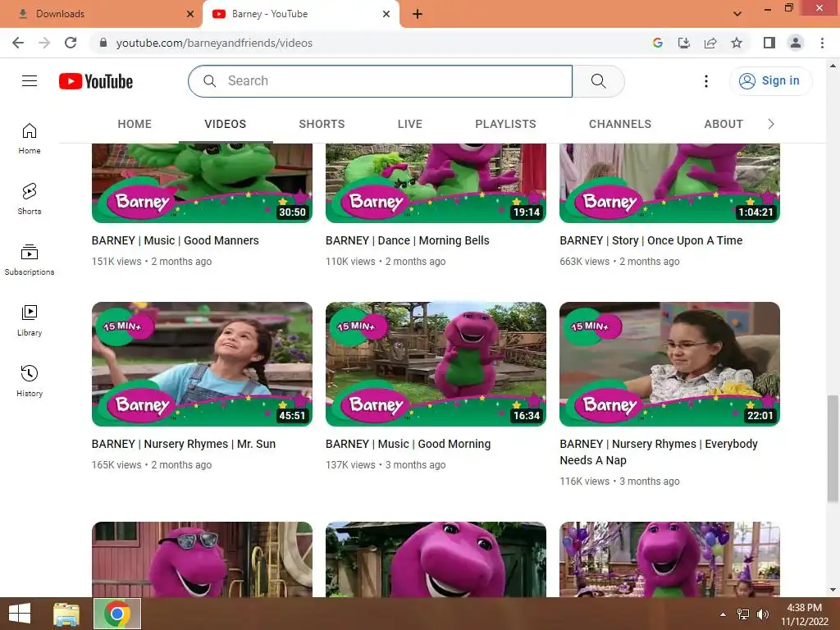Click the install app icon in address bar
Screen dimensions: 840x630
(x=684, y=43)
